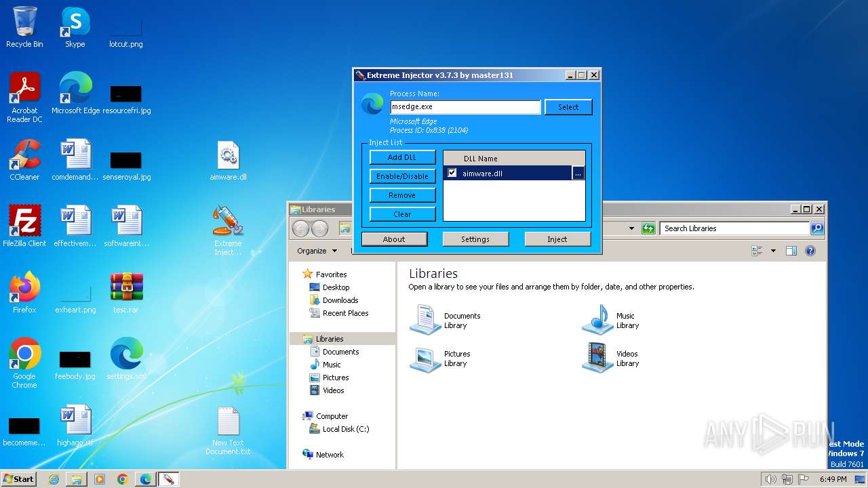The image size is (868, 488).
Task: Launch Acrobat Reader DC shortcut
Action: coord(24,97)
